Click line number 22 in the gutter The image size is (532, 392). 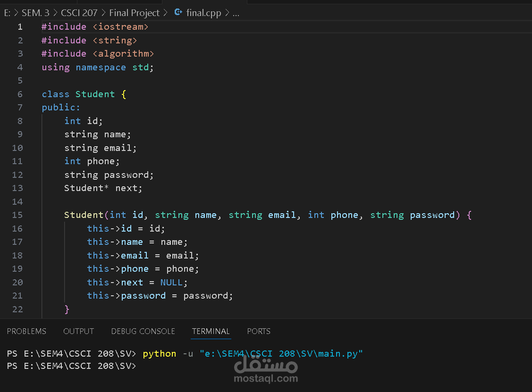point(17,309)
